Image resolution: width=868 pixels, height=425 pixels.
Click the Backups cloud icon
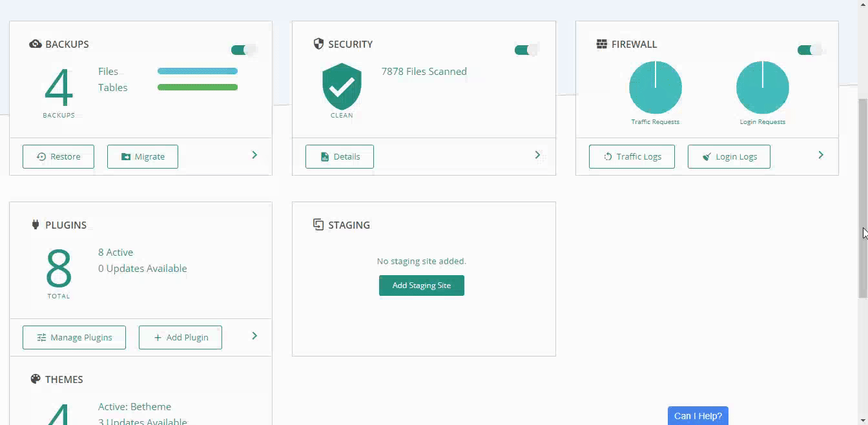(x=36, y=44)
